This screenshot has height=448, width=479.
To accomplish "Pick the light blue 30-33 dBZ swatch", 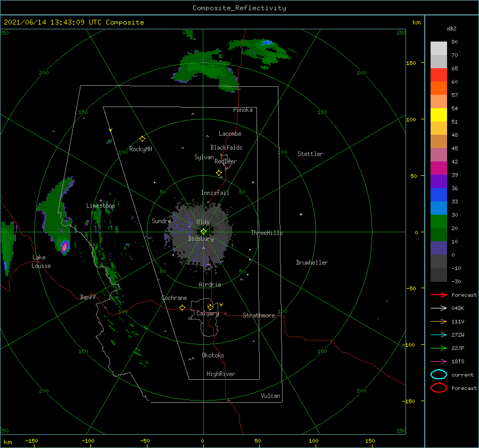I will (439, 208).
